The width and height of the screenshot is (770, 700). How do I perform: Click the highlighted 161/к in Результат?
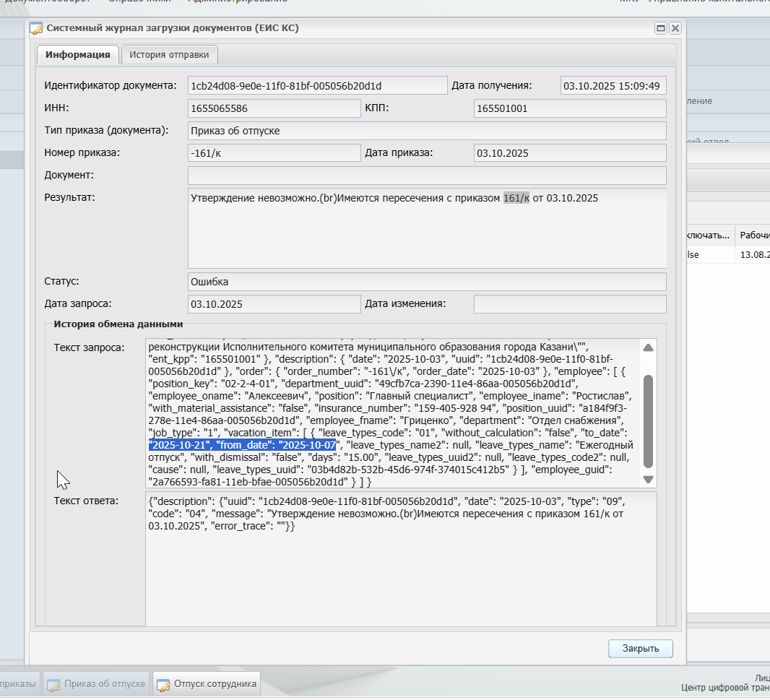[x=516, y=198]
